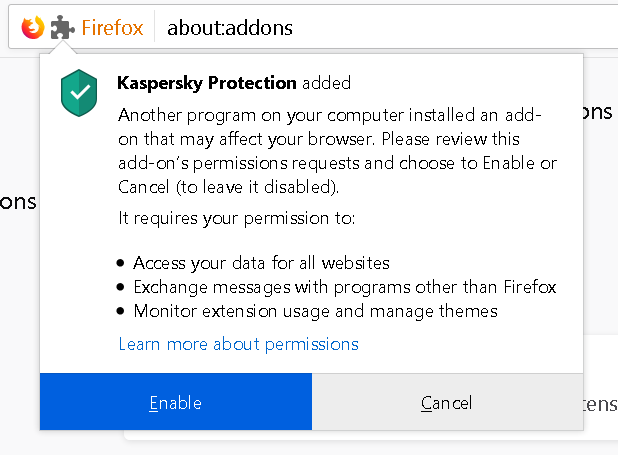Click the partial "ons" text behind the popup's left edge

(18, 202)
